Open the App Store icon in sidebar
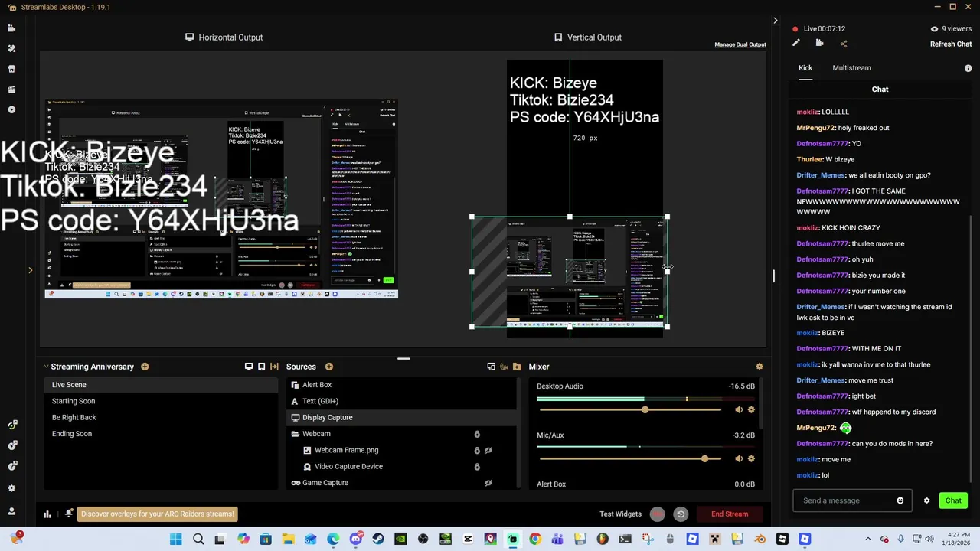Viewport: 980px width, 551px height. click(x=11, y=69)
